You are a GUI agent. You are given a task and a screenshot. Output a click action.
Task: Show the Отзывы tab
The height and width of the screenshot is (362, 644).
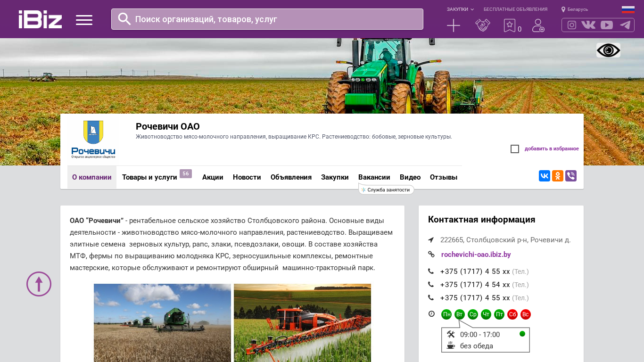(444, 177)
